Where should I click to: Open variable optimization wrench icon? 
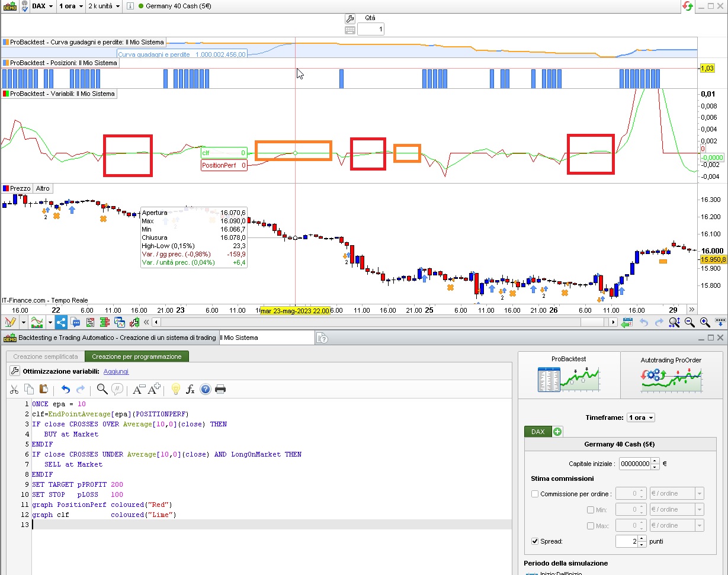click(x=15, y=371)
